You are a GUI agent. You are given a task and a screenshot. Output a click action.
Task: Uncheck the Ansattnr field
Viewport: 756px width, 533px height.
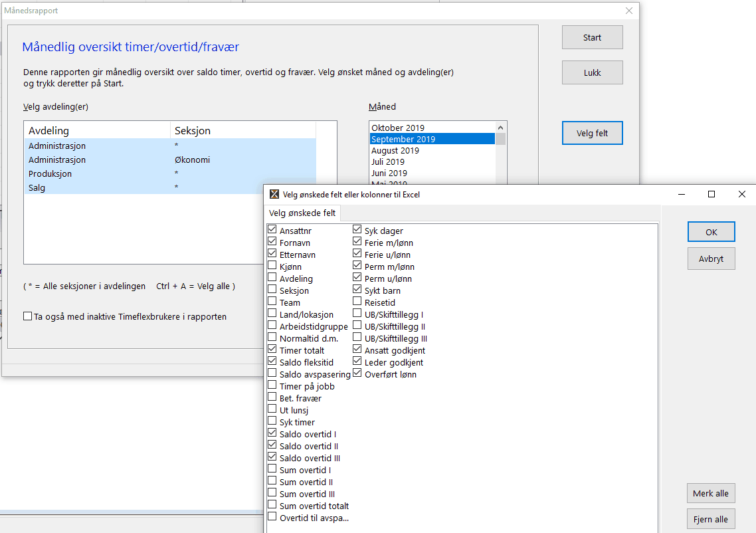272,231
